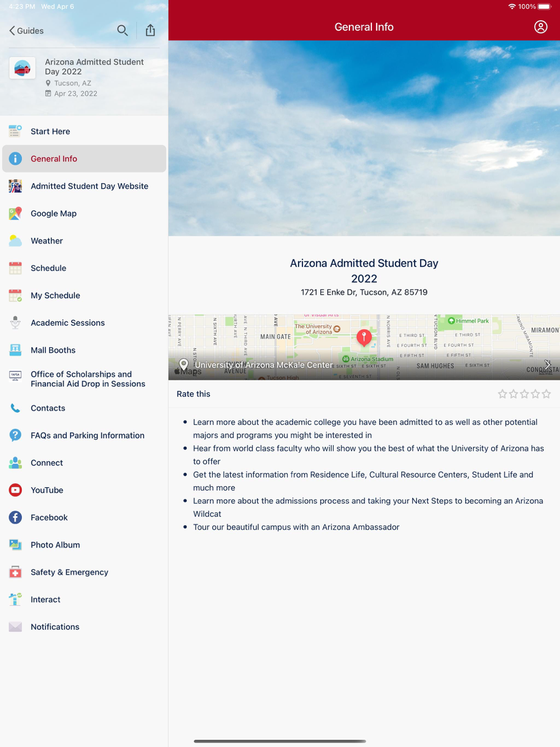Click the Office of Scholarships FAFSA icon
Image resolution: width=560 pixels, height=747 pixels.
16,376
